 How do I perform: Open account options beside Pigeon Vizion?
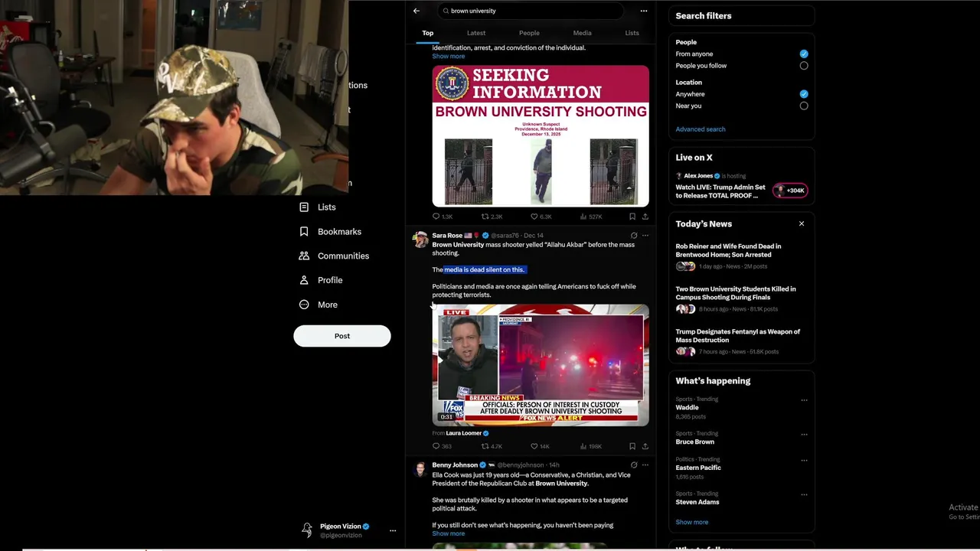393,530
